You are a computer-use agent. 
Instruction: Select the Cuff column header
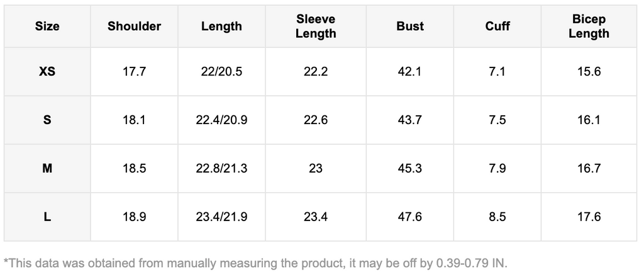pyautogui.click(x=497, y=26)
